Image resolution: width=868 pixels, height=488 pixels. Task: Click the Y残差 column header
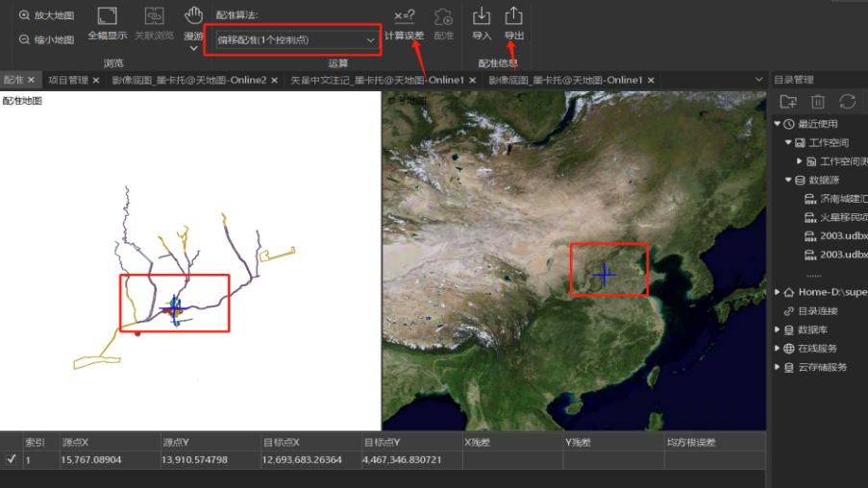tap(613, 442)
